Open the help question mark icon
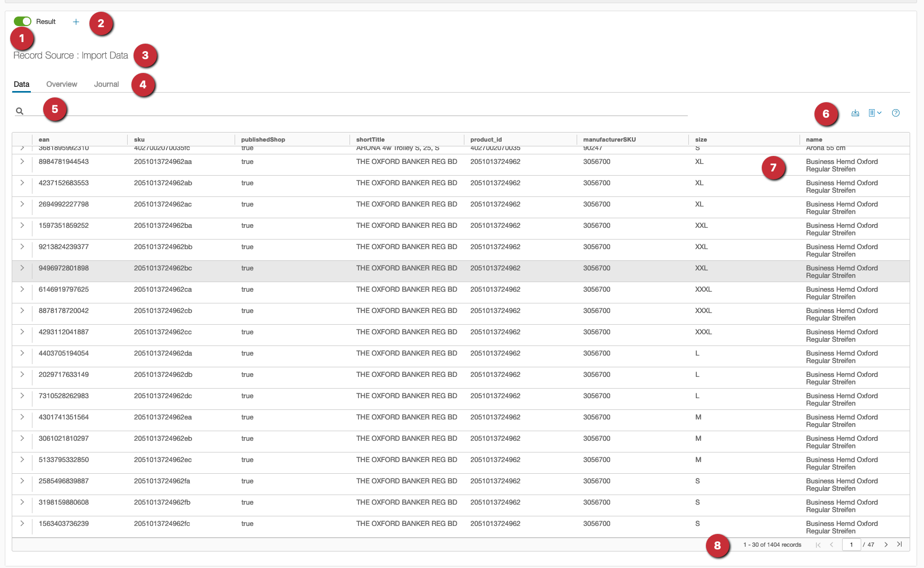Screen dimensions: 924x568 pos(896,113)
